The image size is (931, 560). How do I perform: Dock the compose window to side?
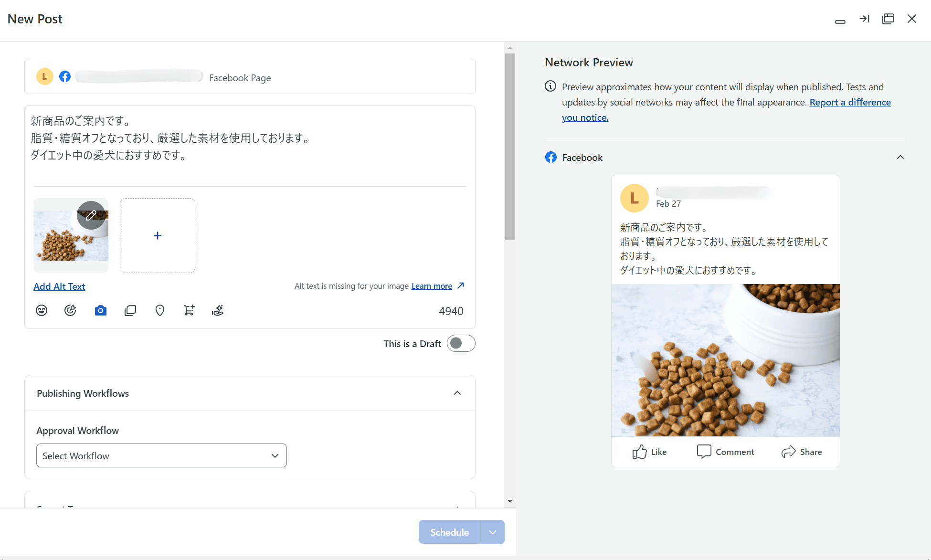(x=864, y=19)
